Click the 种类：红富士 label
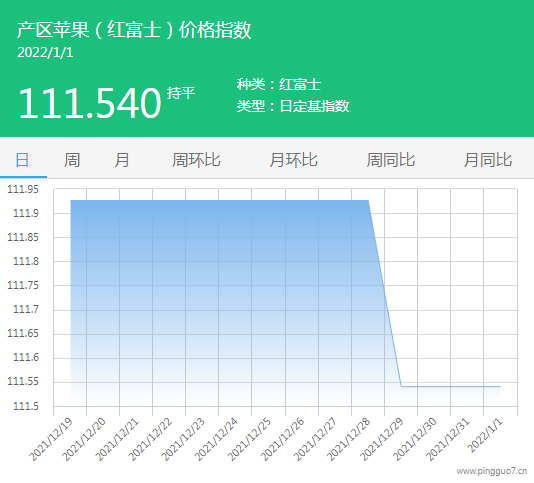Viewport: 534px width, 483px height. pos(279,84)
